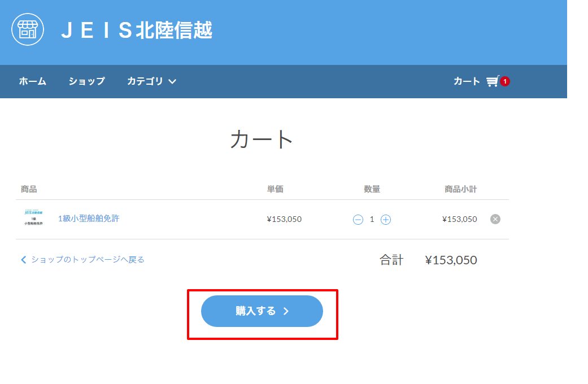This screenshot has height=384, width=588.
Task: Open the 1級小型船舶免許 product name link
Action: [x=89, y=219]
